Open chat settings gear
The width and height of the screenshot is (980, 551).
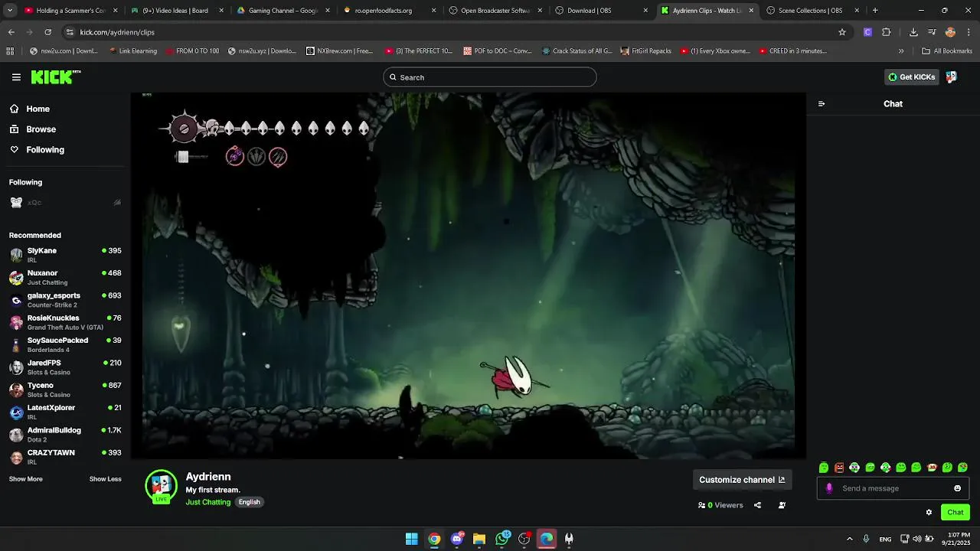click(x=929, y=513)
